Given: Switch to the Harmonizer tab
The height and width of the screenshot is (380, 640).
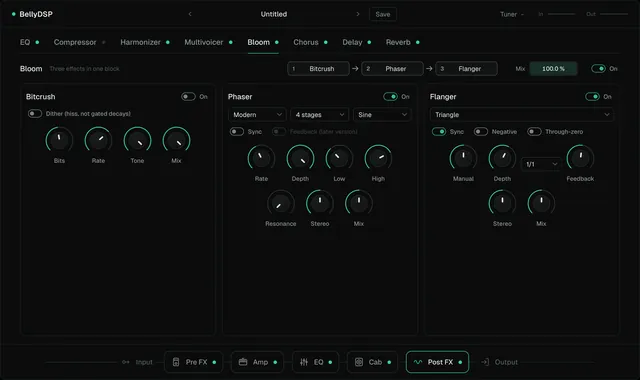Looking at the screenshot, I should (140, 42).
